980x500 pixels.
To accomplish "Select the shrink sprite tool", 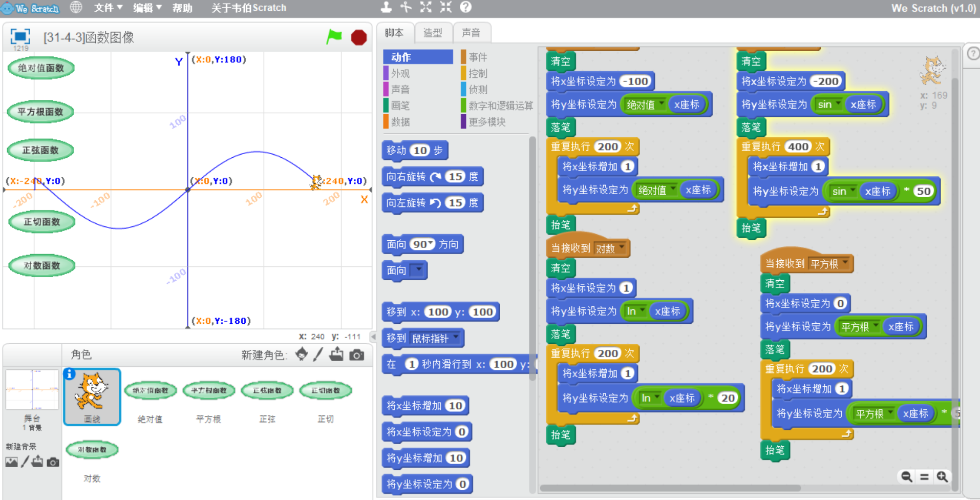I will pyautogui.click(x=446, y=7).
